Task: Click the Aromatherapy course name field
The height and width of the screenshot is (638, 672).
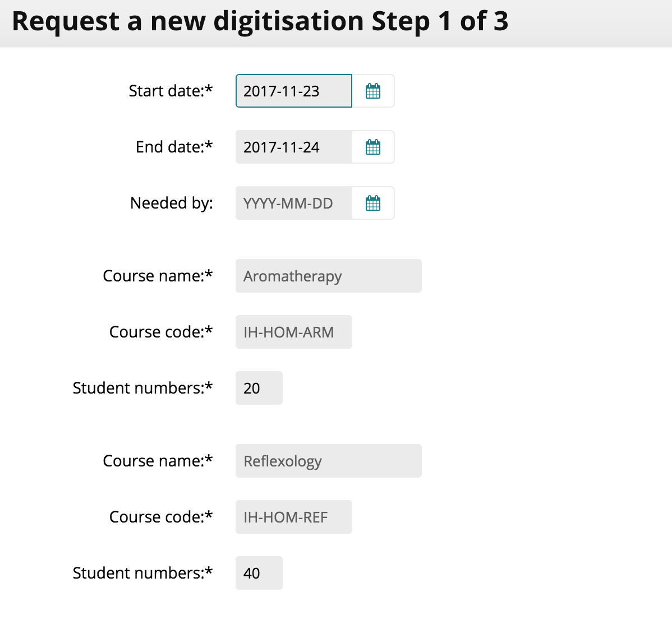Action: point(329,276)
